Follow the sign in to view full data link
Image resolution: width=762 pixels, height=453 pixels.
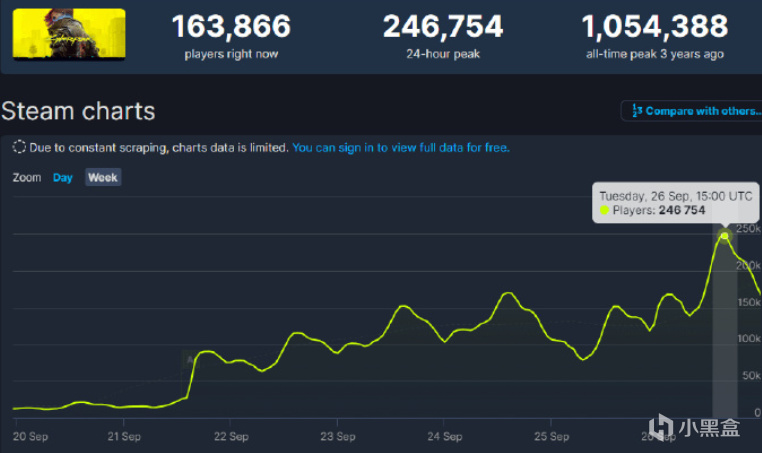(x=401, y=148)
